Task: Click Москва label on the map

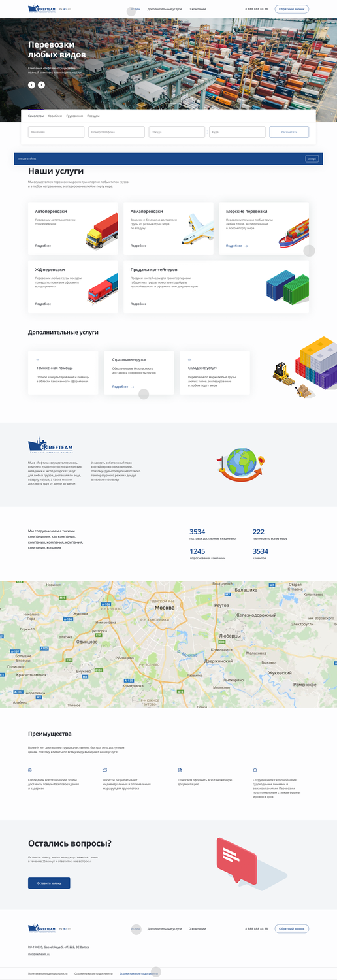Action: [x=165, y=608]
